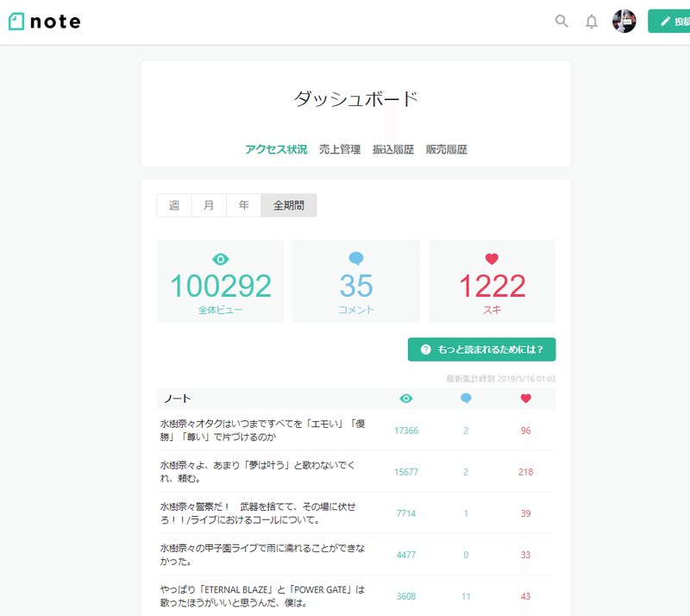Click the 1222 likes number
The image size is (690, 616).
tap(492, 286)
